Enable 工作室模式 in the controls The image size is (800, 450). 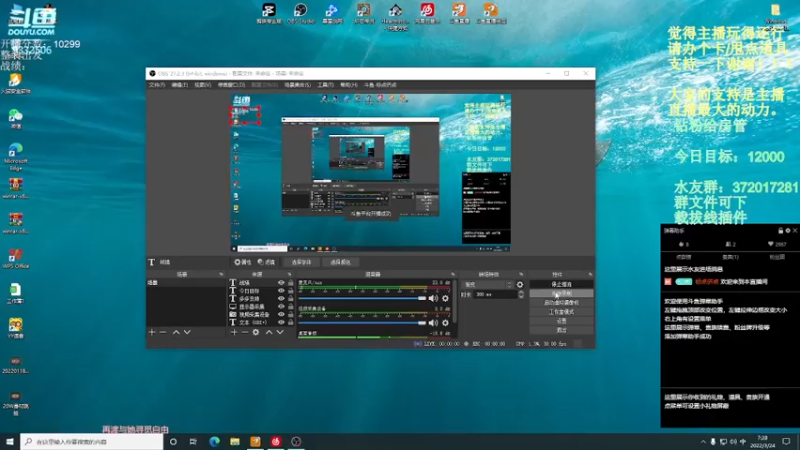coord(561,312)
